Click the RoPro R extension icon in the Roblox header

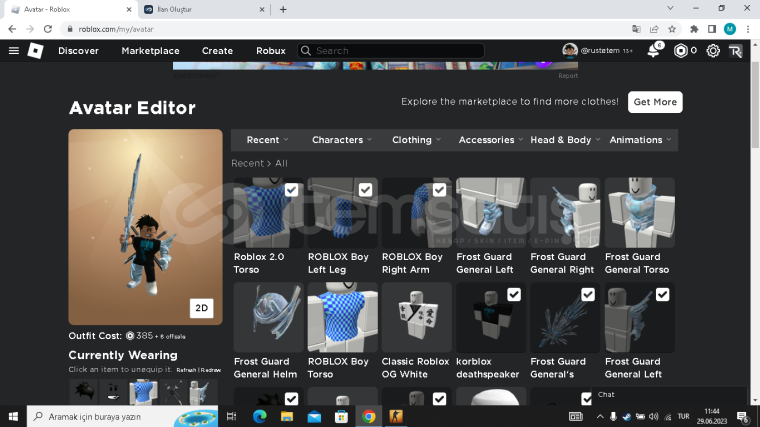click(x=736, y=51)
